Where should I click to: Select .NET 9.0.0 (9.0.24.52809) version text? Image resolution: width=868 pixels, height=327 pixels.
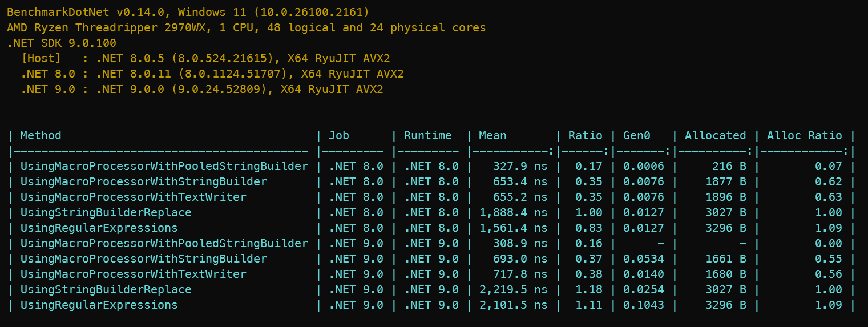185,89
